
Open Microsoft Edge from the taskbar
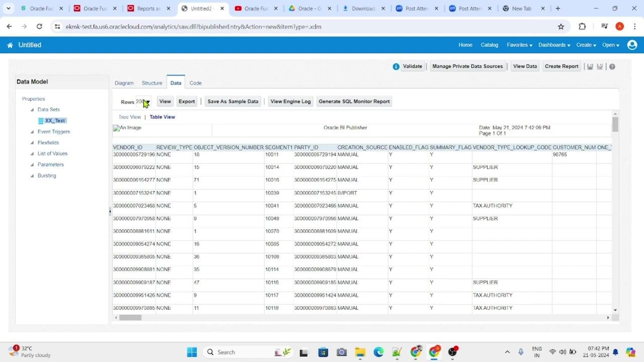pyautogui.click(x=378, y=352)
